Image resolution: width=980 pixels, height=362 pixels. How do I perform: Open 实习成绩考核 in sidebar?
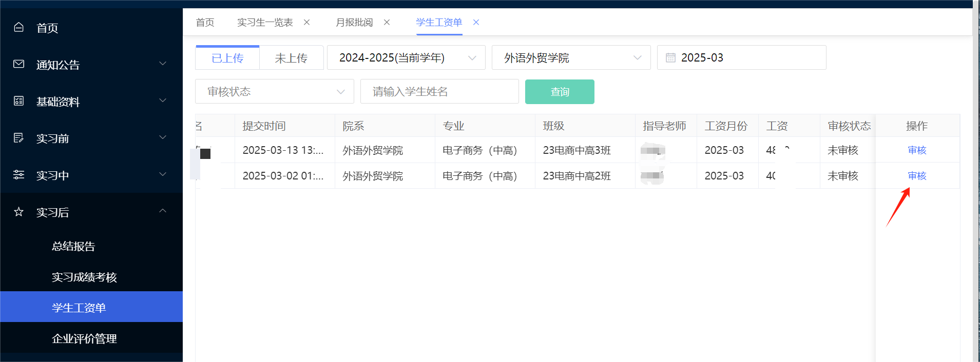84,277
